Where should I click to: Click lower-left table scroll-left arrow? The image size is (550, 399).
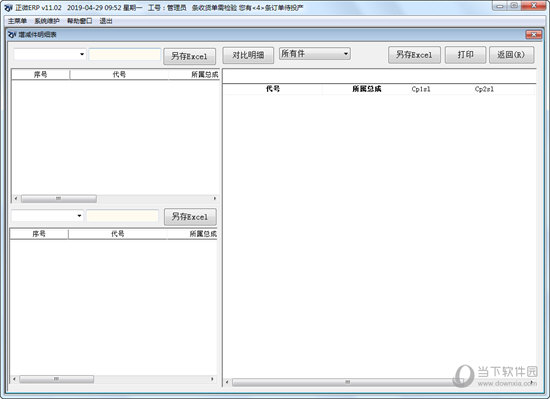(x=14, y=379)
